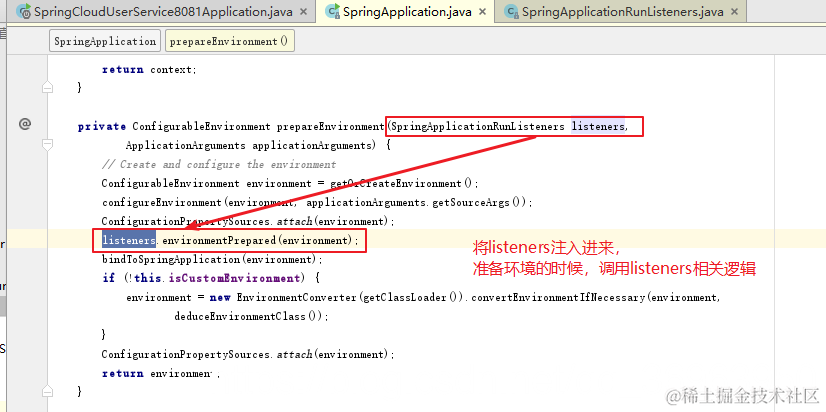Switch to SpringApplicationRunListeners.java tab
Image resolution: width=826 pixels, height=412 pixels.
[622, 12]
